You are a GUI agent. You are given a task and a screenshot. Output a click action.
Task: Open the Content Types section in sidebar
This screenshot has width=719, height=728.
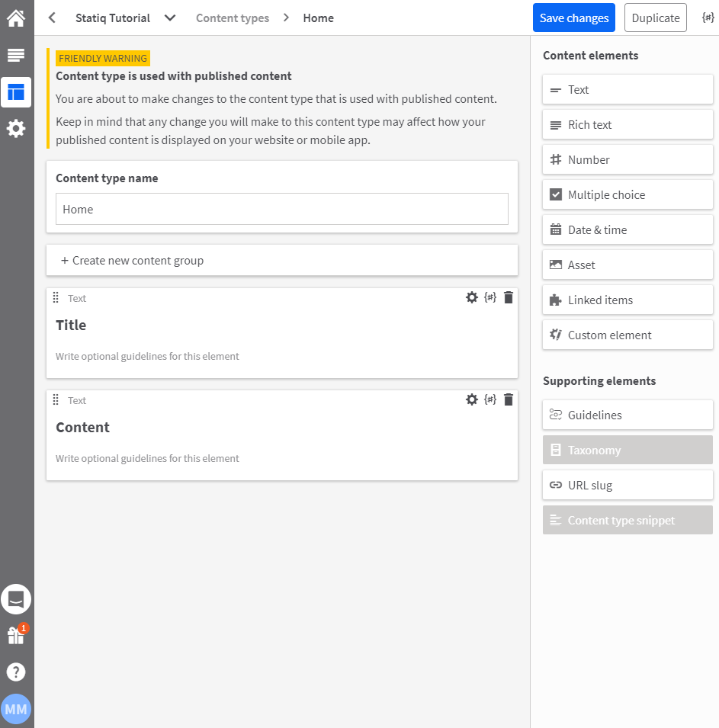pyautogui.click(x=16, y=92)
